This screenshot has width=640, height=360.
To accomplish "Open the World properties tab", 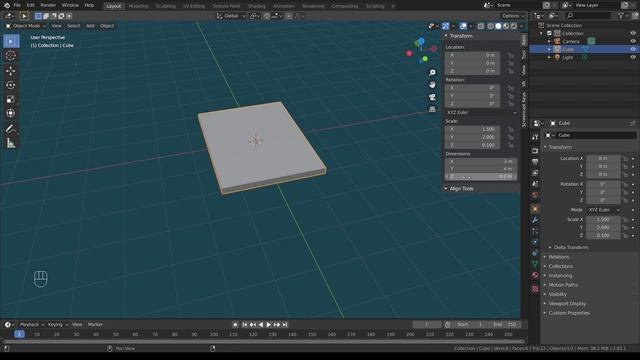I will pos(535,195).
